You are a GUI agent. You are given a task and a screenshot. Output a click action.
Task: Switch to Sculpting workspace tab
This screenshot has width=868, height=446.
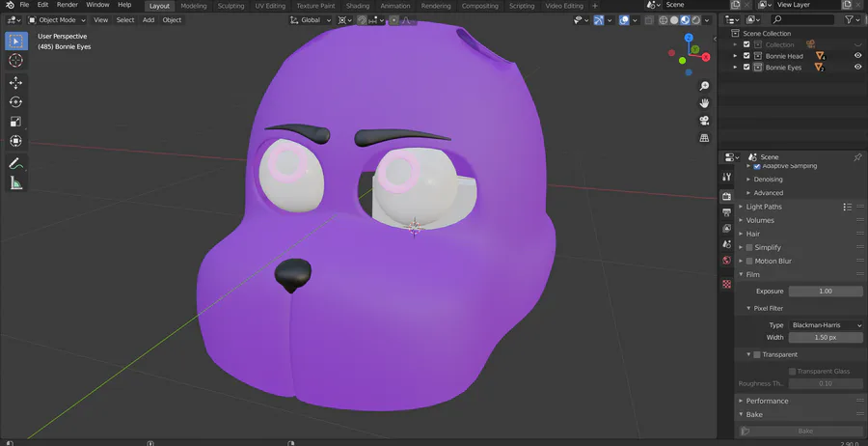tap(231, 6)
